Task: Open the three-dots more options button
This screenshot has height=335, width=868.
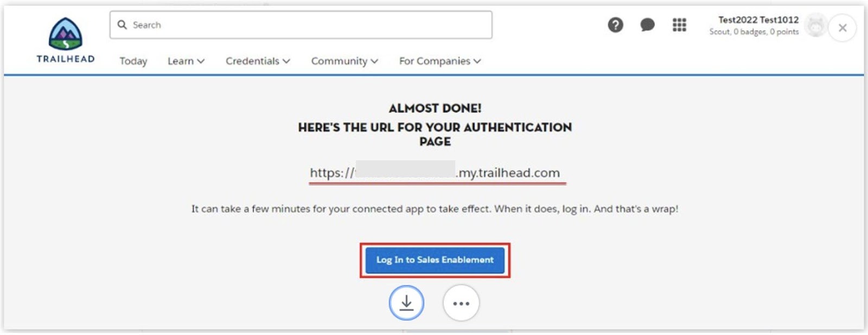Action: pos(461,303)
